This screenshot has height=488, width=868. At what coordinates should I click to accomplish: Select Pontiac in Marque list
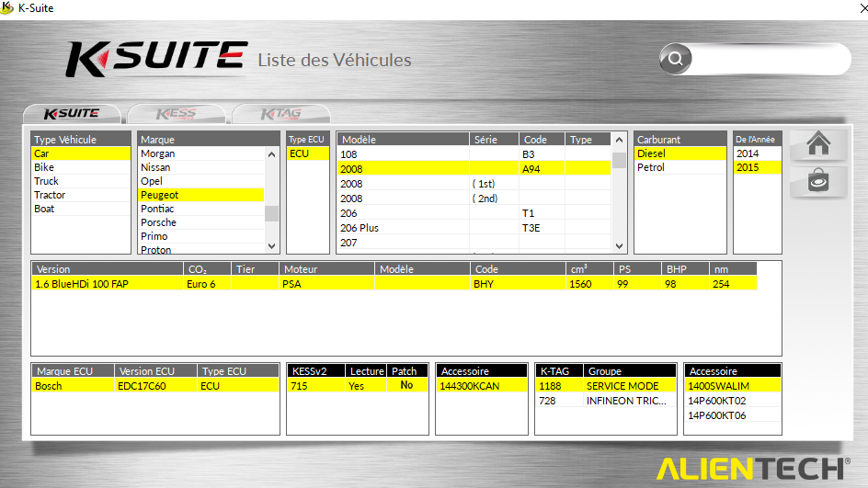click(x=201, y=209)
